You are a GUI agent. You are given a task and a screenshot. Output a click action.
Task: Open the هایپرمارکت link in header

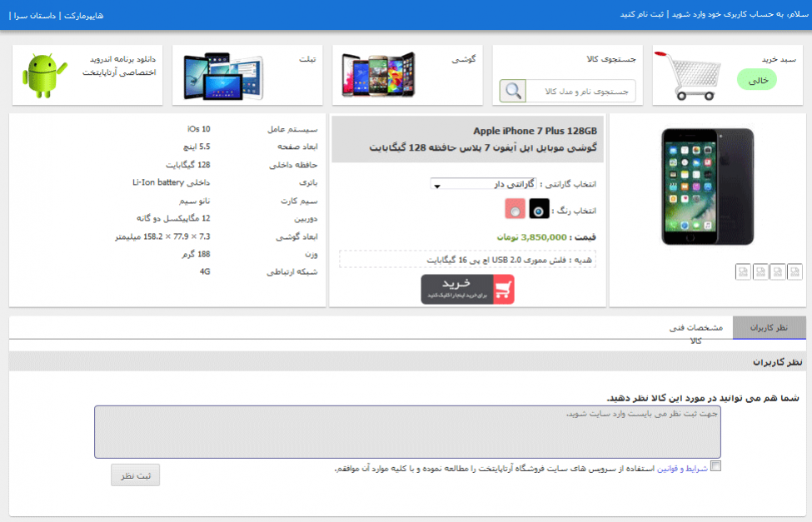pos(84,16)
